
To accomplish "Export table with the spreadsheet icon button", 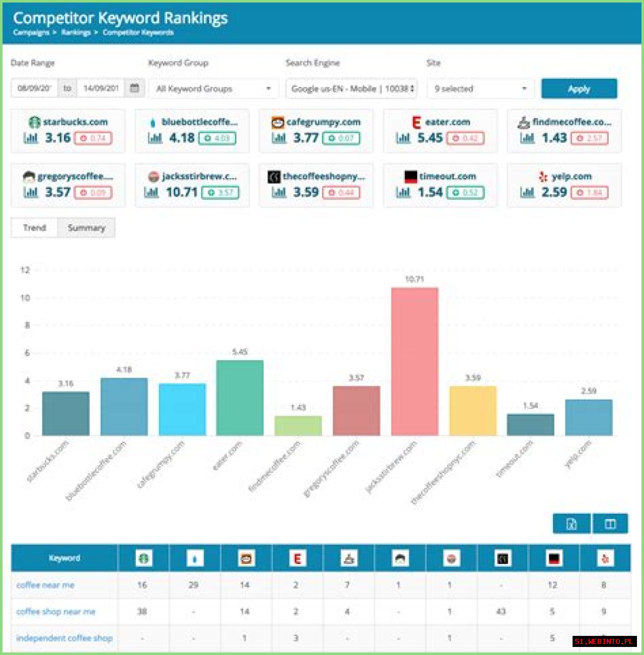I will [x=572, y=524].
